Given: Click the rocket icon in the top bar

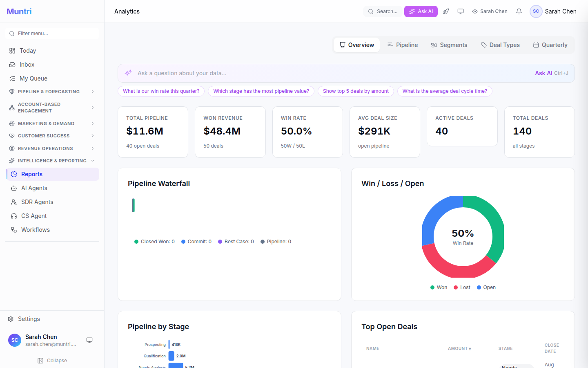Looking at the screenshot, I should (446, 11).
